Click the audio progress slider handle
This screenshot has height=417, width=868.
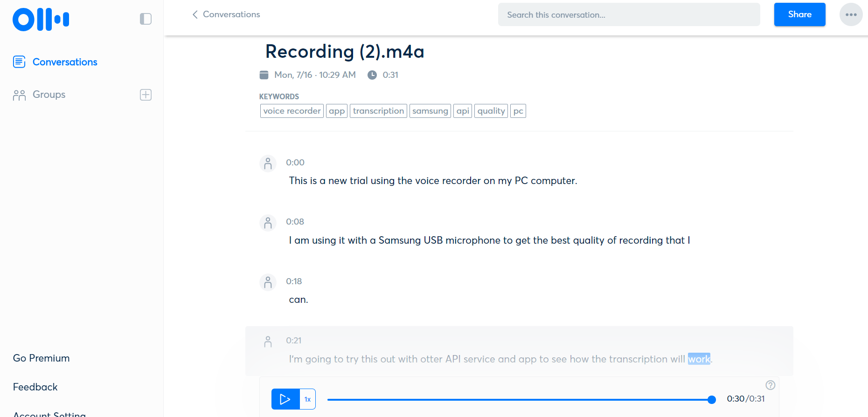711,399
